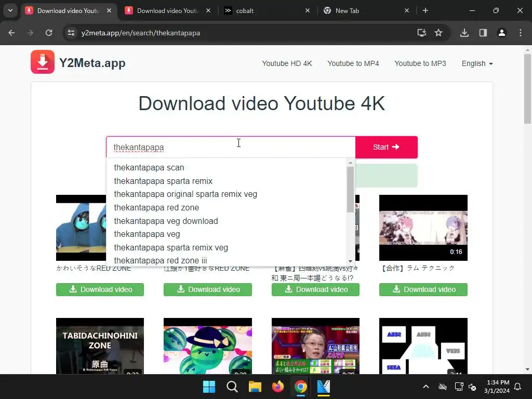Reload the current page
The height and width of the screenshot is (399, 532).
click(49, 33)
